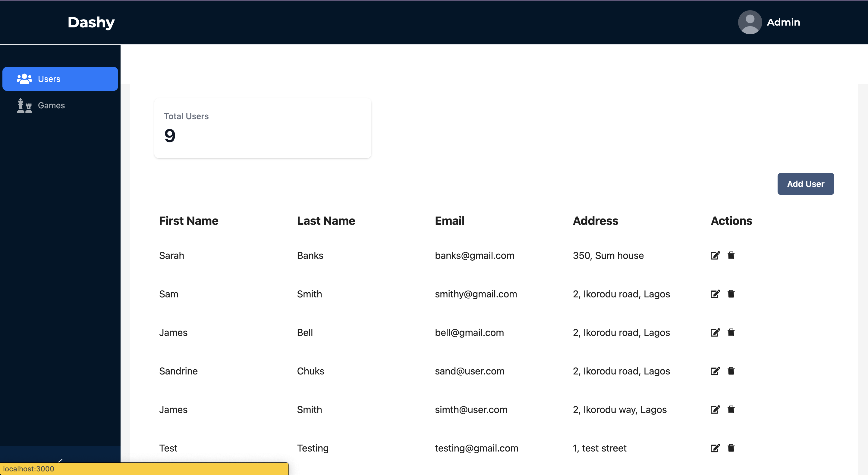
Task: Delete the testing@gmail.com user
Action: tap(731, 448)
